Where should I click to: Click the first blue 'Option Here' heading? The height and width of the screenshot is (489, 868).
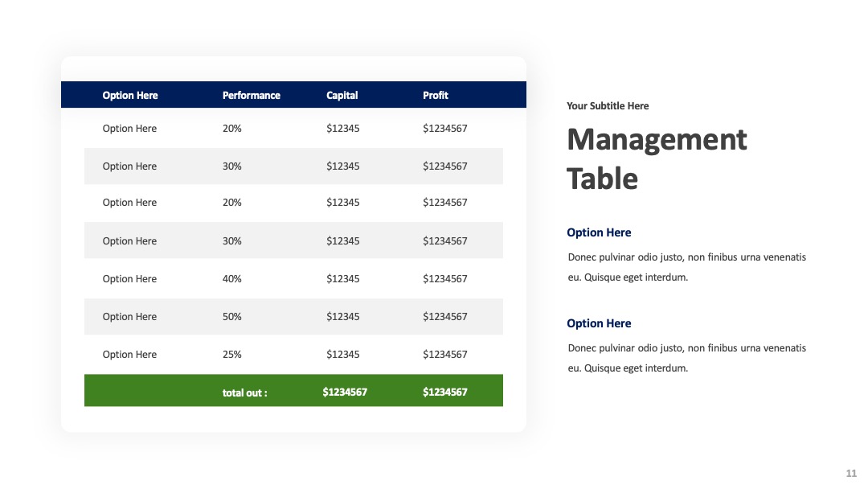pos(599,232)
